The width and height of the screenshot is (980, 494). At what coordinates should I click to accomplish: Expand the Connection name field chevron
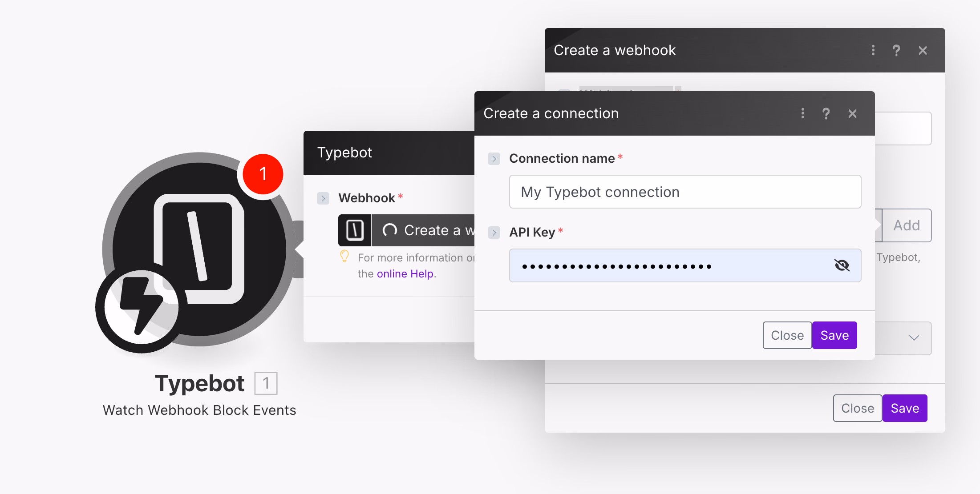[494, 159]
